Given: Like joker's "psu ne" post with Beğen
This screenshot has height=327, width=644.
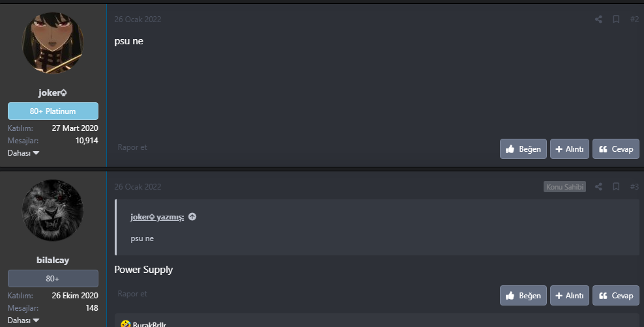Looking at the screenshot, I should (523, 149).
